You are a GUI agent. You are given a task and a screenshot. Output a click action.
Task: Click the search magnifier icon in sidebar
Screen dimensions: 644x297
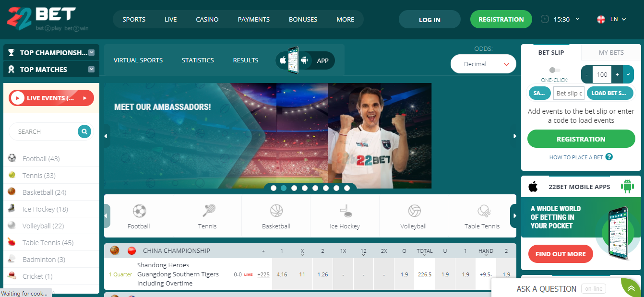(84, 131)
